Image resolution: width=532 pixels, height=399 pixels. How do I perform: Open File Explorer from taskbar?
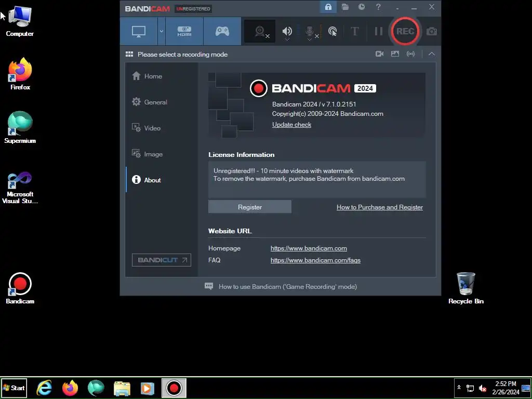click(x=122, y=388)
